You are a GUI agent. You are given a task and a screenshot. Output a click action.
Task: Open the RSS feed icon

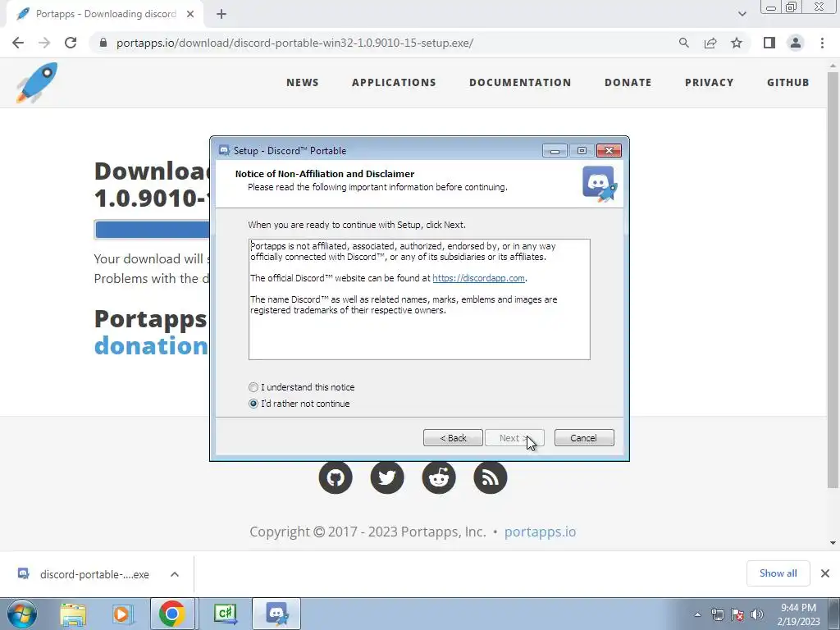(491, 477)
